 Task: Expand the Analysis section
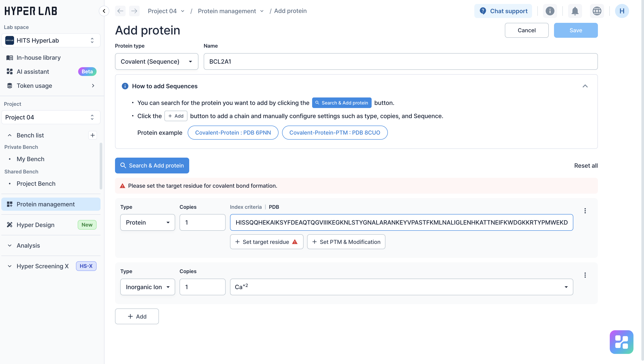click(x=28, y=245)
